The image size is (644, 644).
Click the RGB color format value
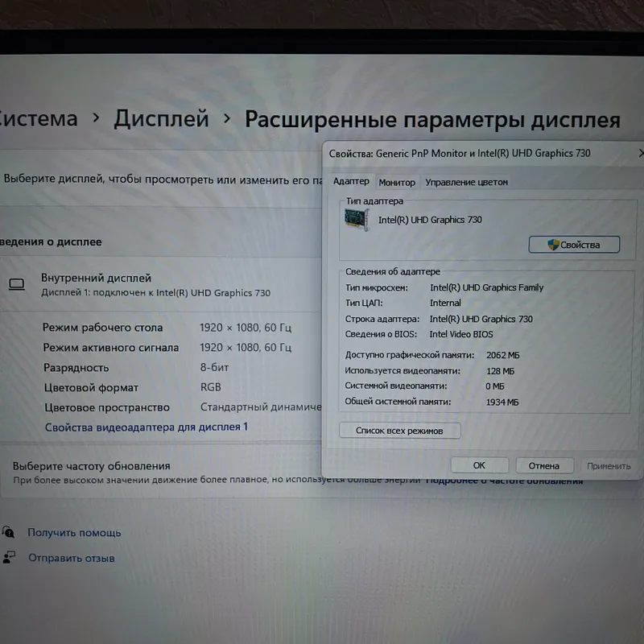pos(211,387)
